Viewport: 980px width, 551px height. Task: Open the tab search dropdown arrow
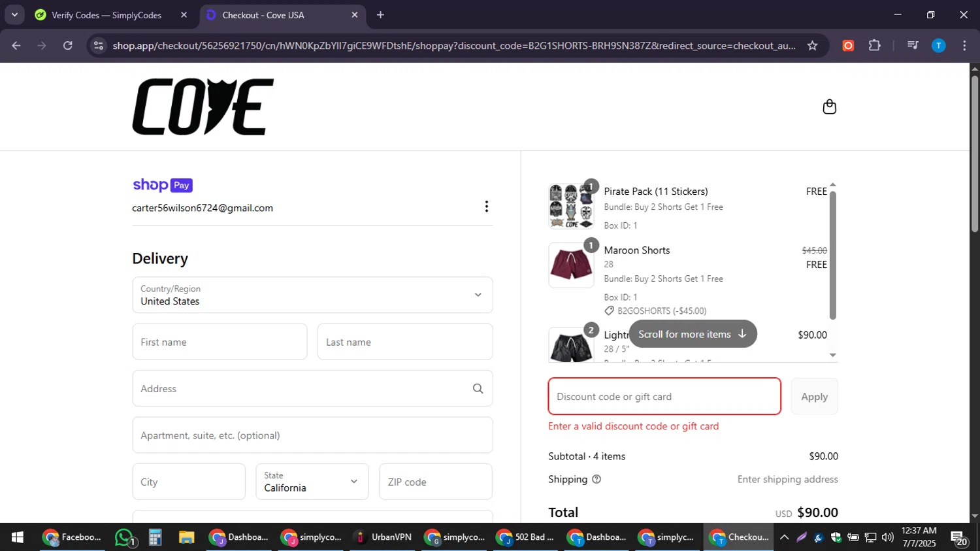click(14, 14)
